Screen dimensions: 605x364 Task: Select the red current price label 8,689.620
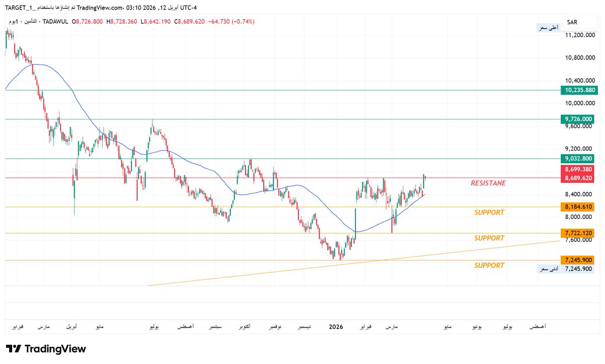(578, 177)
